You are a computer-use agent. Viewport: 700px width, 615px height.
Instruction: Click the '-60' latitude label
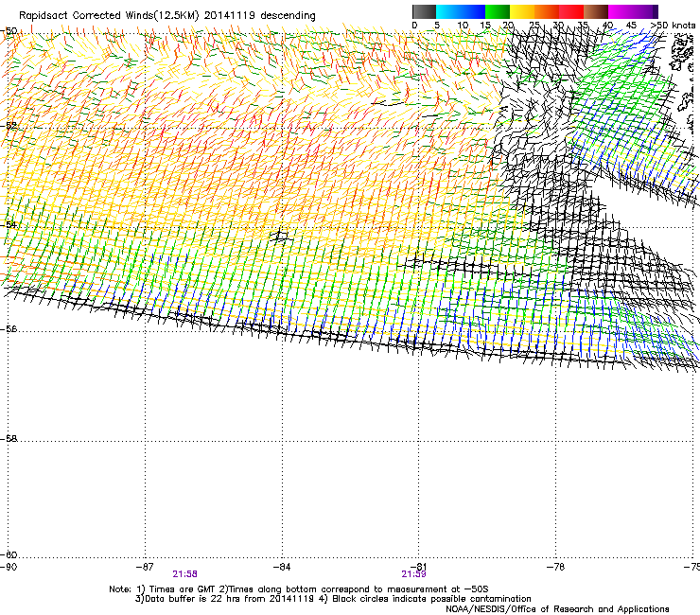(9, 554)
